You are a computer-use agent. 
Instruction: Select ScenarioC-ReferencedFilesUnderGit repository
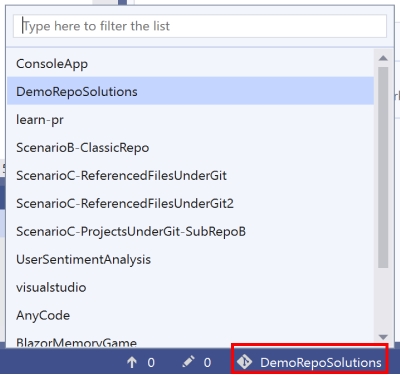click(190, 175)
